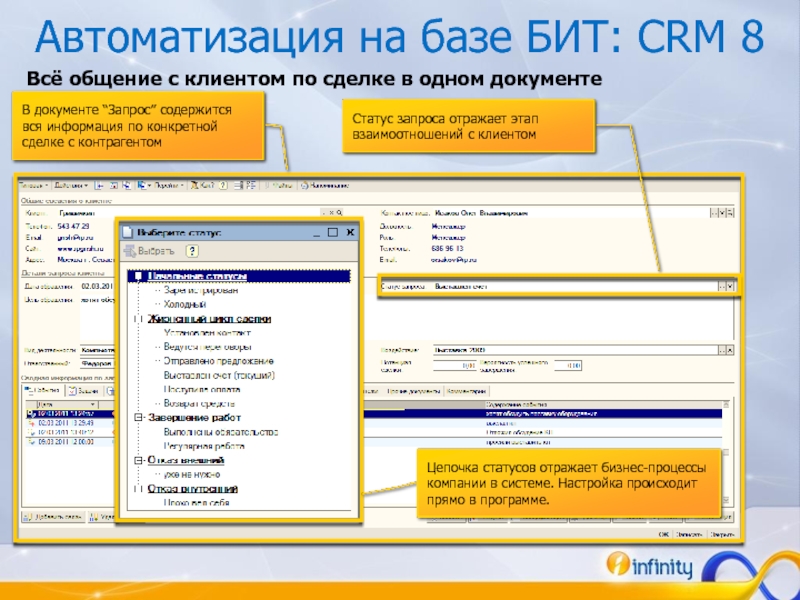
Task: Click the Статус запроса ellipsis picker button
Action: coord(722,287)
